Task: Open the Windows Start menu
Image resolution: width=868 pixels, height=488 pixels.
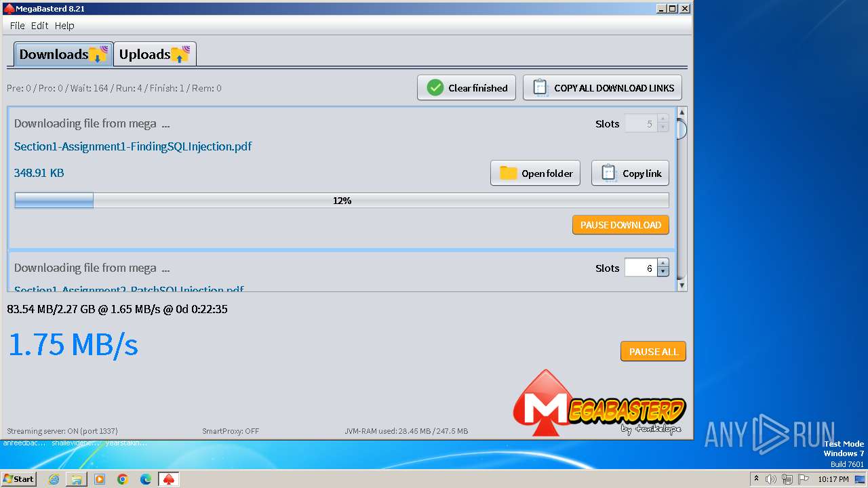Action: [x=19, y=479]
